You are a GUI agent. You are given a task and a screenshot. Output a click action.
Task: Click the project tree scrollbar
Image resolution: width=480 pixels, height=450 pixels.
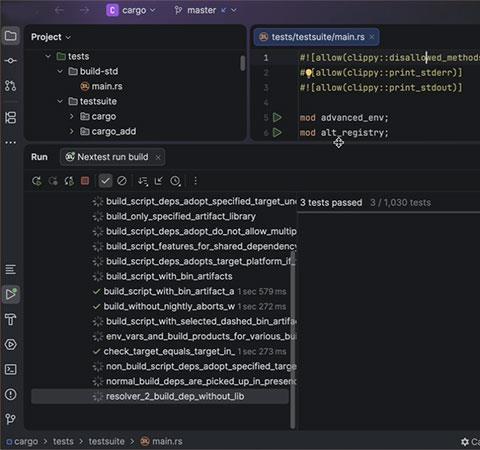(243, 63)
